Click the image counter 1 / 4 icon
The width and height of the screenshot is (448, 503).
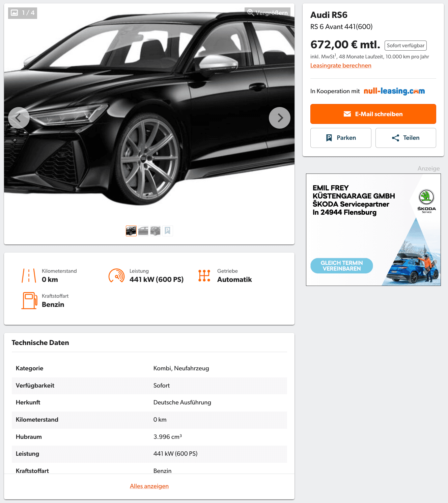click(x=15, y=13)
